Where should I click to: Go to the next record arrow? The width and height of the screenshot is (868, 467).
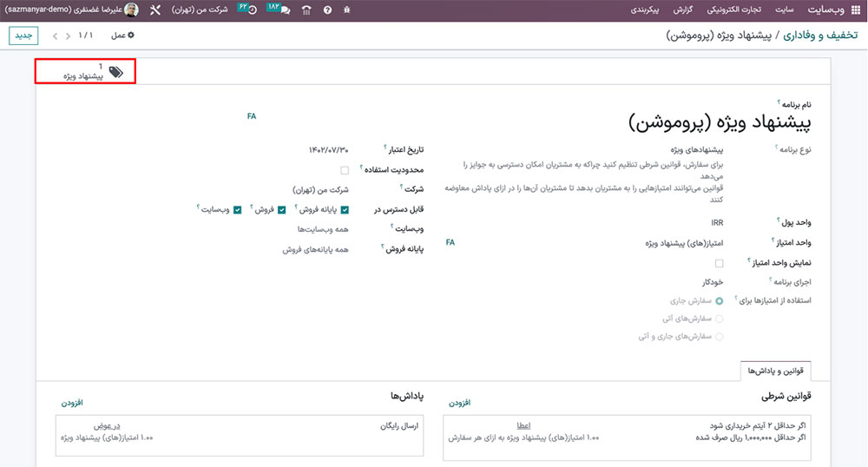click(x=56, y=36)
